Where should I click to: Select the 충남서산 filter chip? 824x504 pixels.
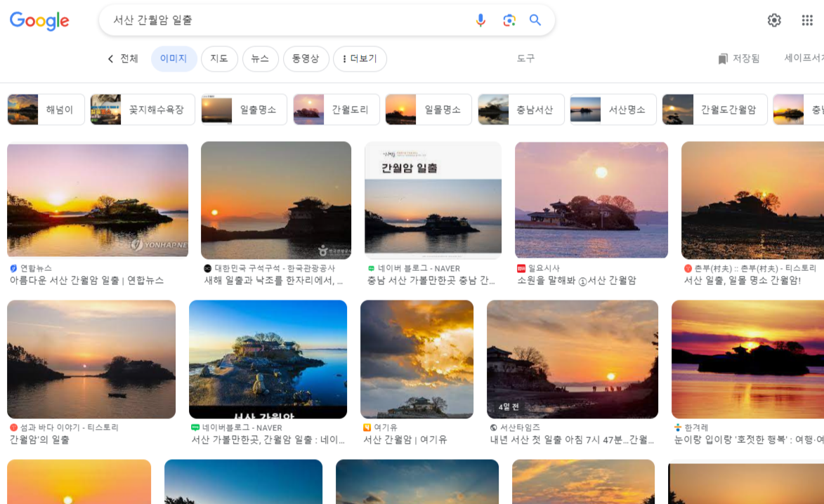click(x=521, y=110)
